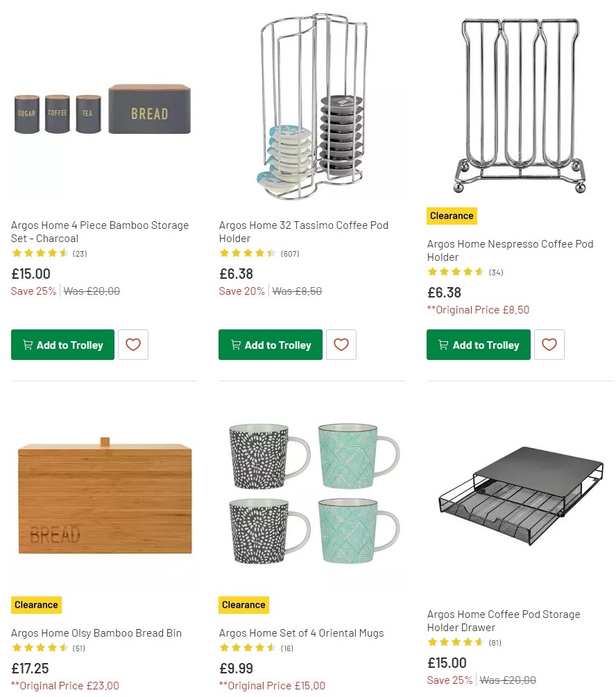Click the heart icon for the Nespresso Coffee Pod Holder
This screenshot has height=697, width=616.
[x=549, y=344]
